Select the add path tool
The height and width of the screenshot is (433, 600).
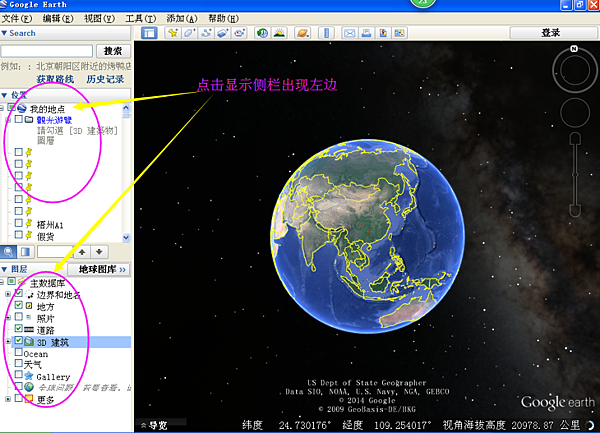206,33
